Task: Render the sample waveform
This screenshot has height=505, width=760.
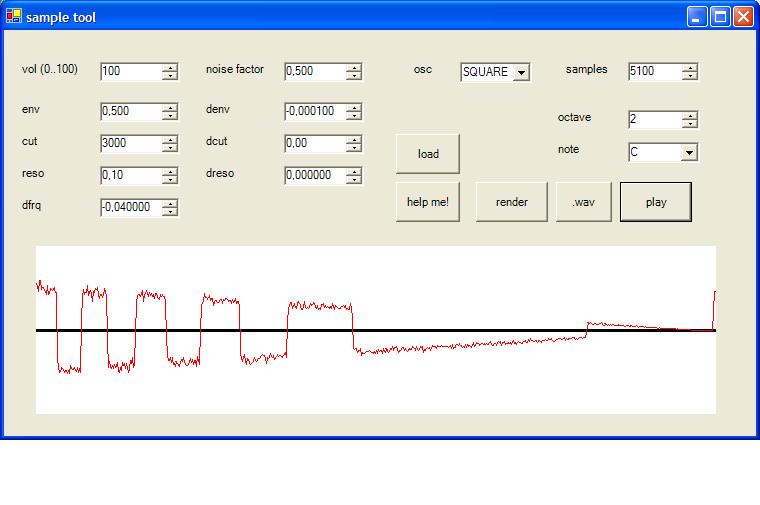Action: pos(511,202)
